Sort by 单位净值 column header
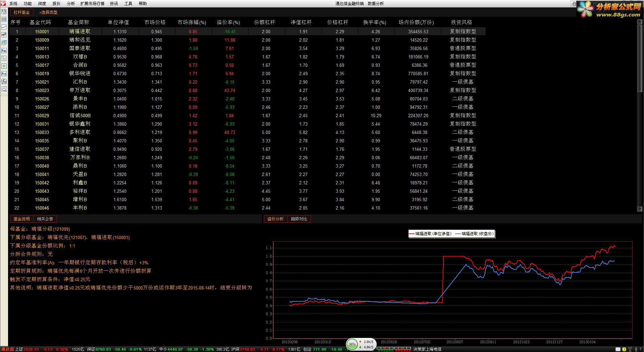The image size is (644, 352). click(x=118, y=23)
